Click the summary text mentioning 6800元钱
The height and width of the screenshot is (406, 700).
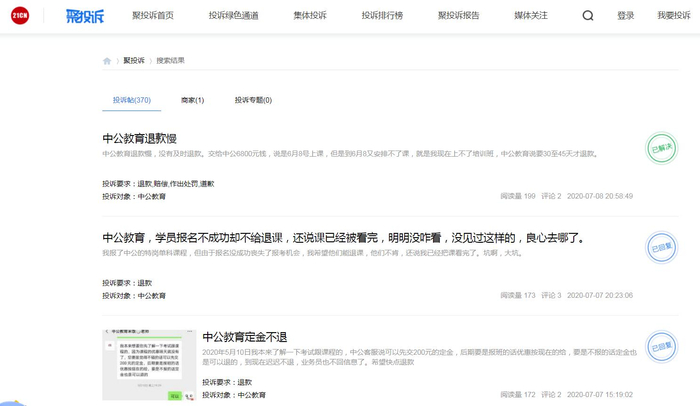(x=350, y=154)
